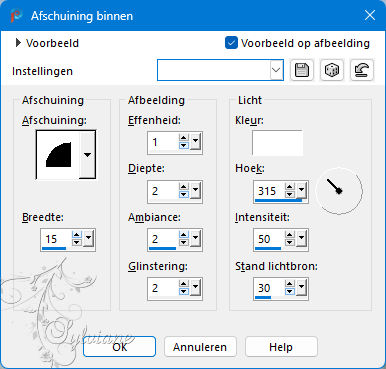This screenshot has height=369, width=386.
Task: Decrease Effenheid value with down arrow
Action: click(184, 146)
